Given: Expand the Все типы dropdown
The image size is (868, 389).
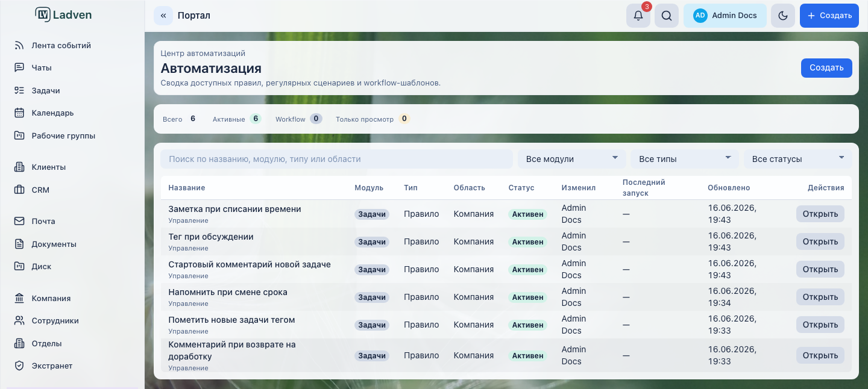Looking at the screenshot, I should (x=685, y=159).
